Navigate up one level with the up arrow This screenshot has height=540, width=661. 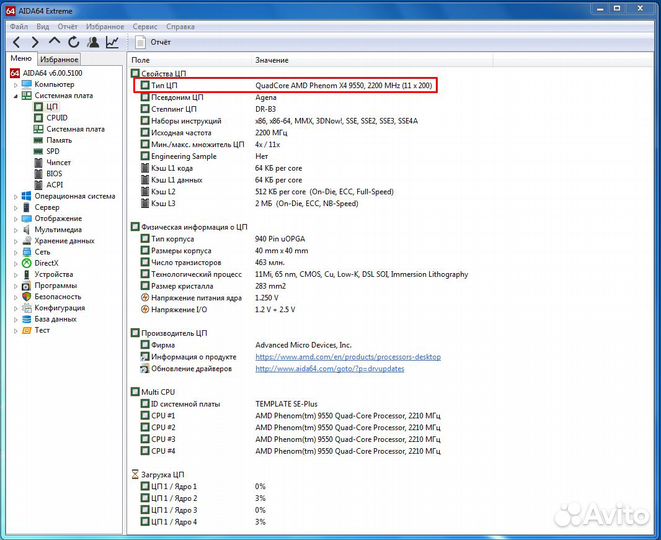pyautogui.click(x=54, y=41)
